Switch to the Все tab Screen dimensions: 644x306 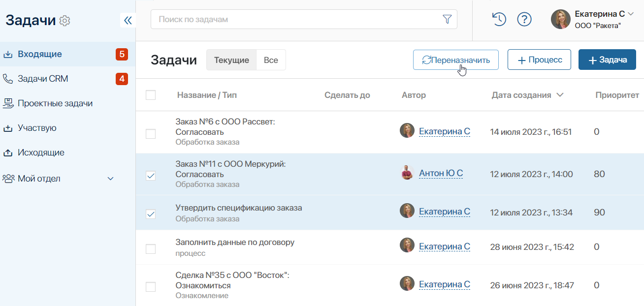271,60
